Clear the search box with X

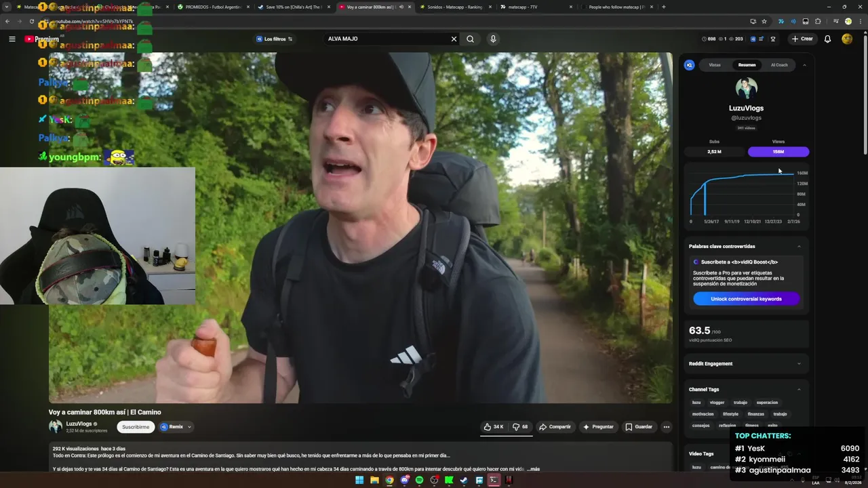[454, 39]
